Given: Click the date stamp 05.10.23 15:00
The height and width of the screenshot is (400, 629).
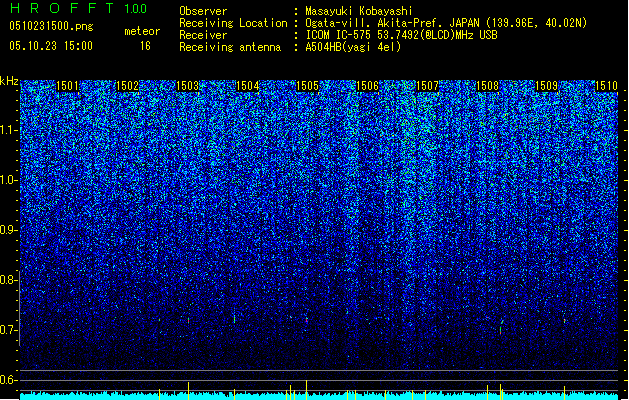Looking at the screenshot, I should click(51, 46).
